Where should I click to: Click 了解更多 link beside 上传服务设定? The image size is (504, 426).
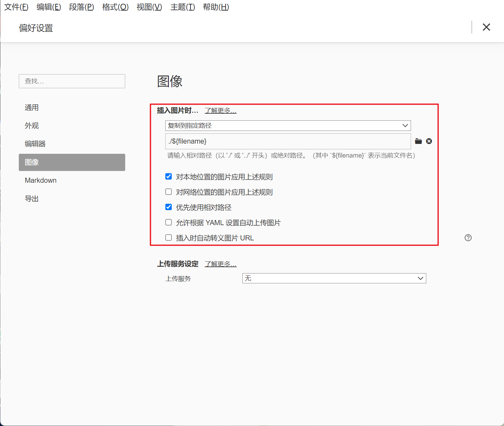220,264
